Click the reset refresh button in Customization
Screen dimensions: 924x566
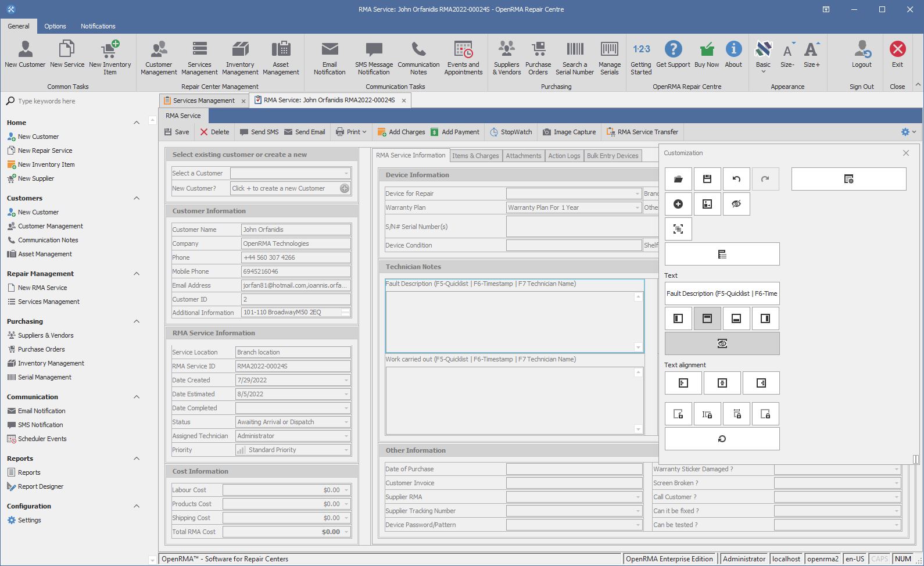tap(722, 439)
